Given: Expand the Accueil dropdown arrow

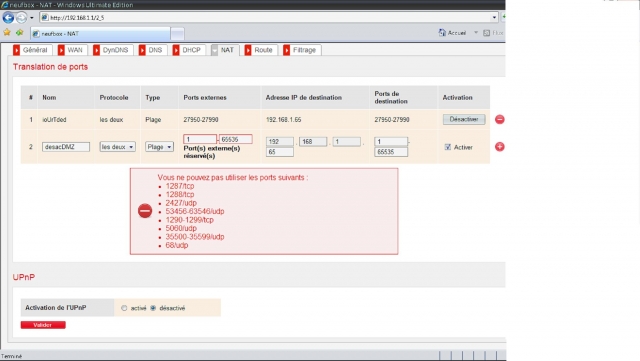Looking at the screenshot, I should click(x=476, y=33).
